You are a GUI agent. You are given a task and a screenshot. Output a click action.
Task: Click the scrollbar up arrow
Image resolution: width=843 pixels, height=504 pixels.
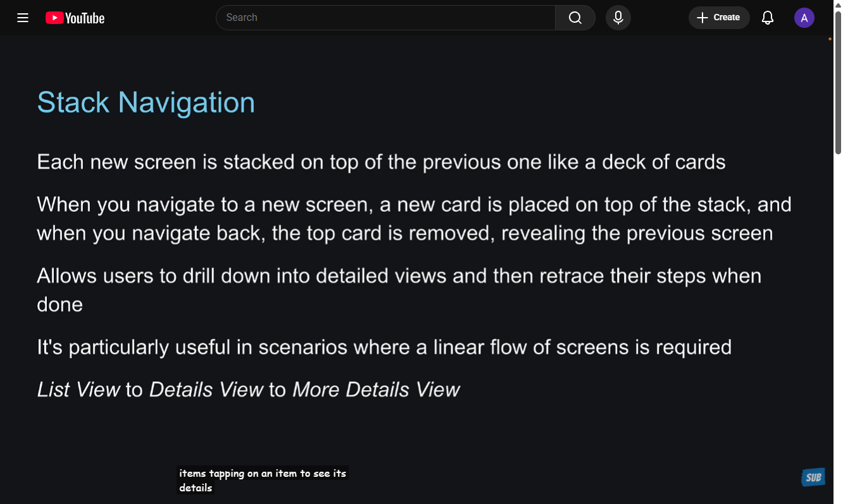[838, 4]
